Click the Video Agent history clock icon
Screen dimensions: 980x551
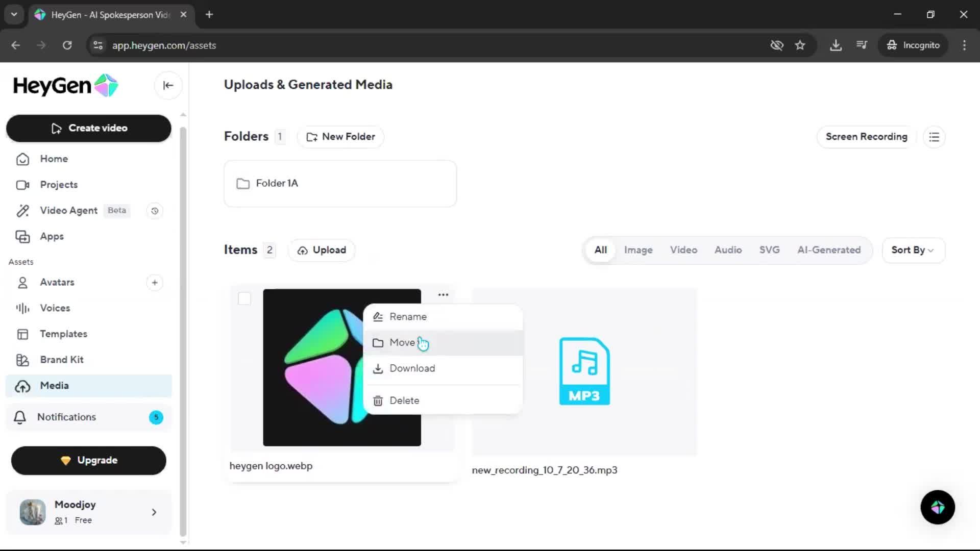[x=155, y=211]
